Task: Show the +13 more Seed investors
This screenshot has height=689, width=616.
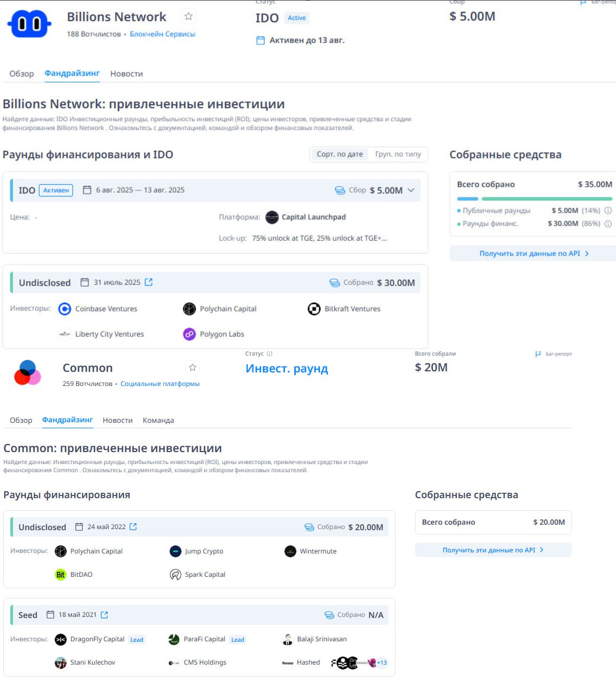Action: [x=382, y=662]
